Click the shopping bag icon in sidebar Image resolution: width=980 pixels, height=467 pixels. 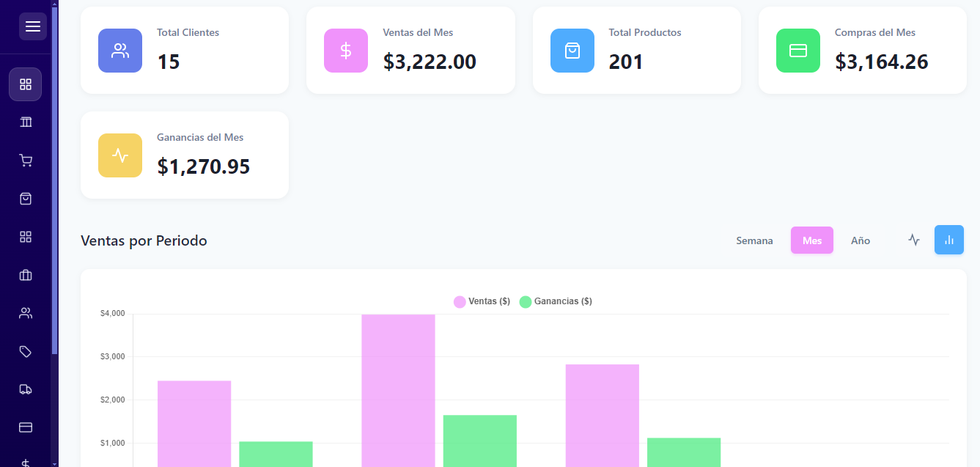coord(26,199)
